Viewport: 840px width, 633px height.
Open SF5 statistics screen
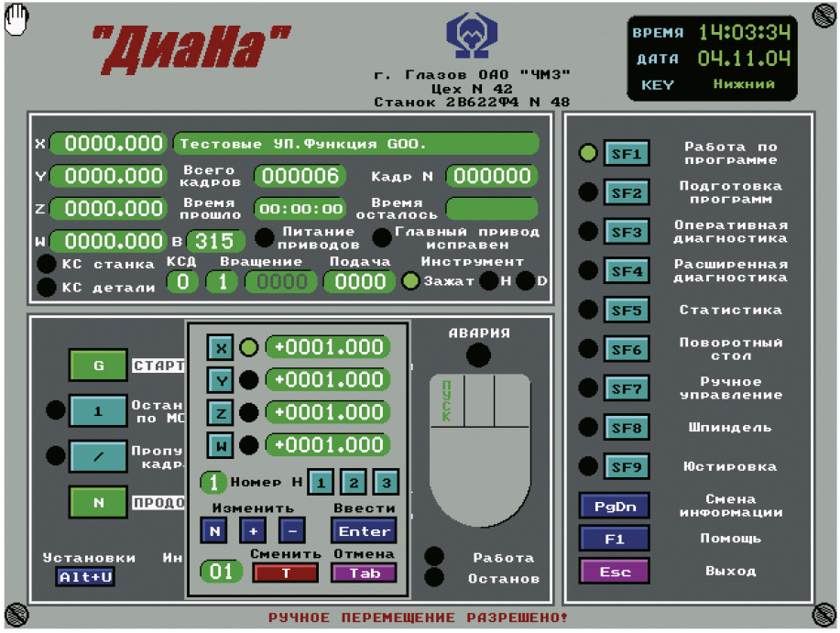tap(627, 310)
